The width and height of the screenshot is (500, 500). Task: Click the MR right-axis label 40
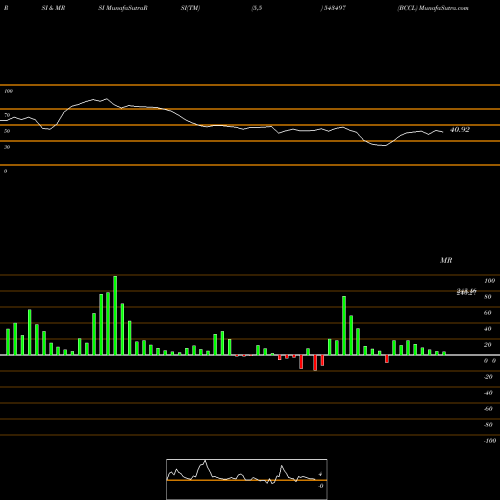point(488,329)
